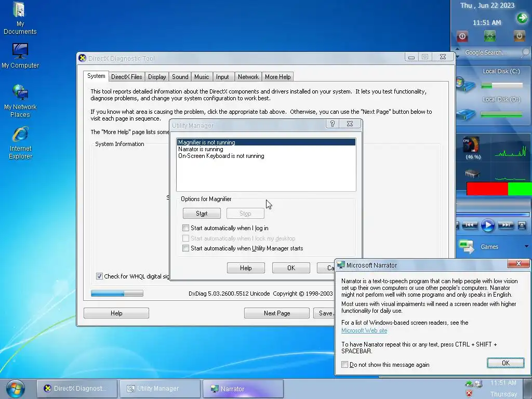
Task: Click Next Page in DirectX Diagnostic Tool
Action: 277,313
